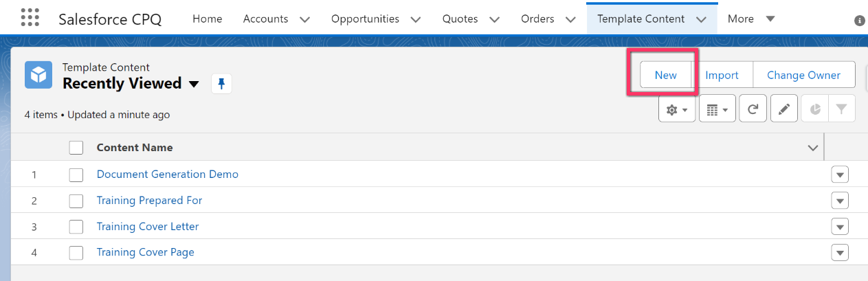Expand the Recently Viewed list view dropdown

pos(194,84)
